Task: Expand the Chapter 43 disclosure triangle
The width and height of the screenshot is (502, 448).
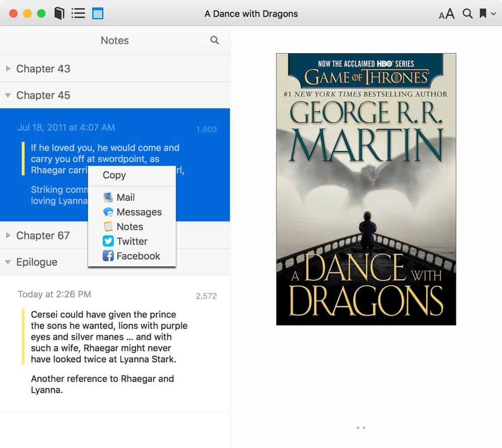Action: [8, 68]
